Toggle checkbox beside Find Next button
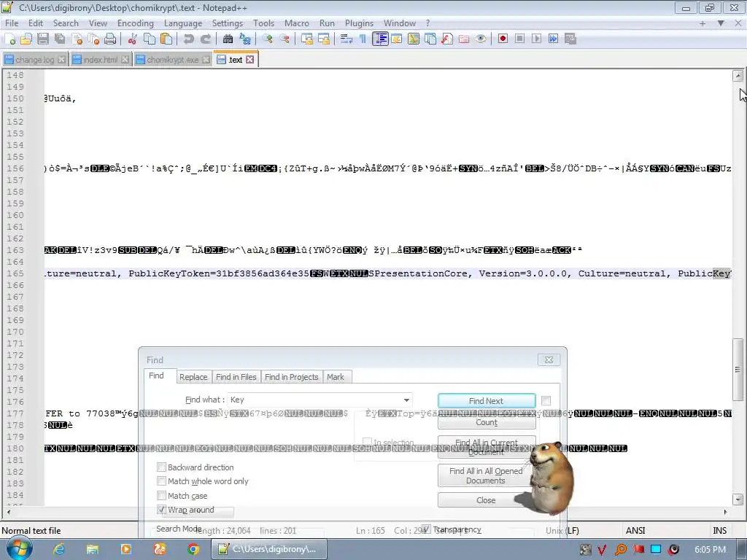 coord(546,400)
